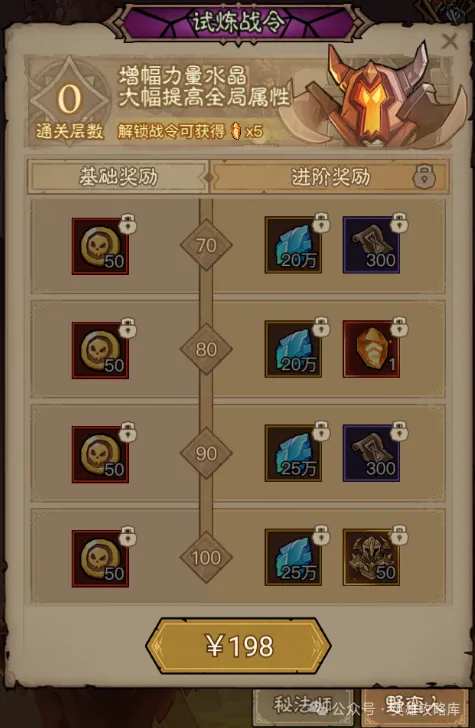The height and width of the screenshot is (728, 475).
Task: Buy the battle pass for ¥198
Action: coord(238,646)
